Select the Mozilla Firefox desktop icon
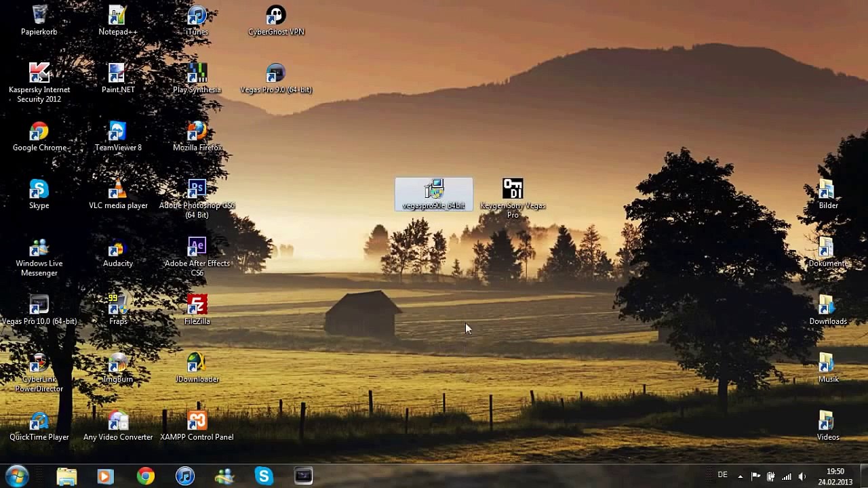 (197, 136)
